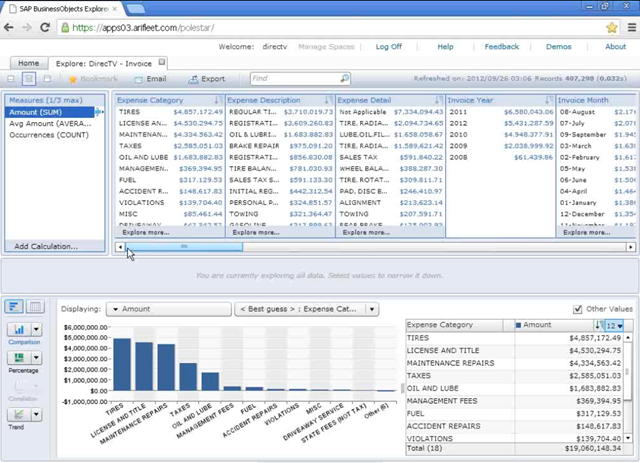Image resolution: width=640 pixels, height=463 pixels.
Task: Toggle the Other Values checkbox
Action: pos(578,309)
